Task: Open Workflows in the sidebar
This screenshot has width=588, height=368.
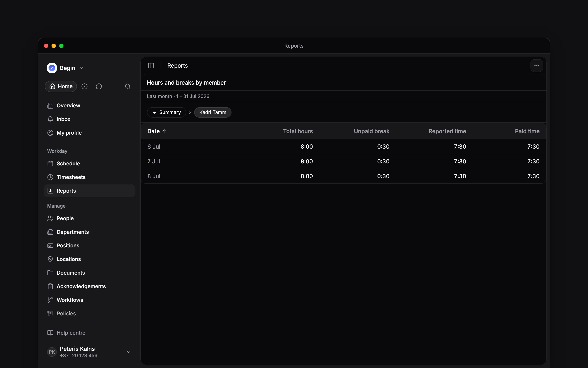Action: click(x=89, y=300)
